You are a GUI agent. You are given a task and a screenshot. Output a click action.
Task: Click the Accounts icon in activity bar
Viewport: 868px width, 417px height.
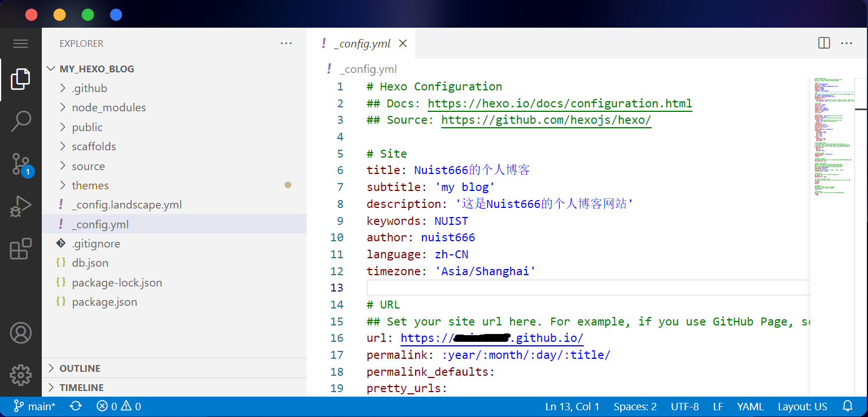(20, 333)
